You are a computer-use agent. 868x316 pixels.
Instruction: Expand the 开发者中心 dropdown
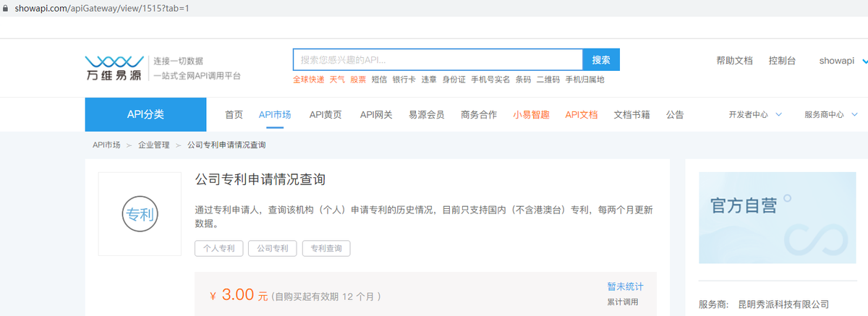coord(755,114)
